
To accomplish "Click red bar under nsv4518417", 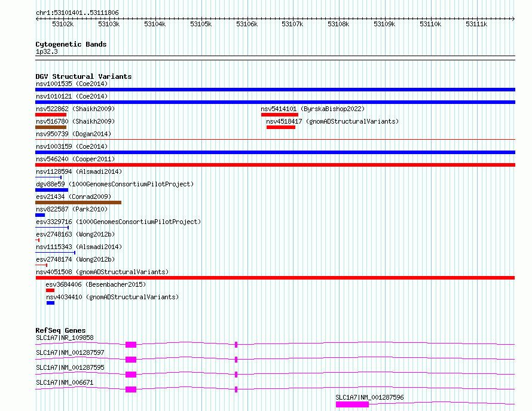I will (281, 127).
